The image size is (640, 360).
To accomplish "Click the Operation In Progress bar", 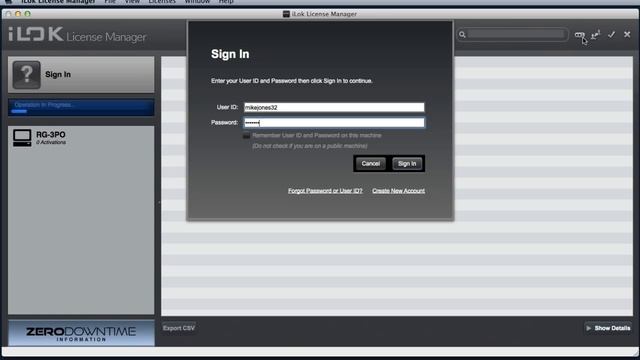I will click(81, 107).
